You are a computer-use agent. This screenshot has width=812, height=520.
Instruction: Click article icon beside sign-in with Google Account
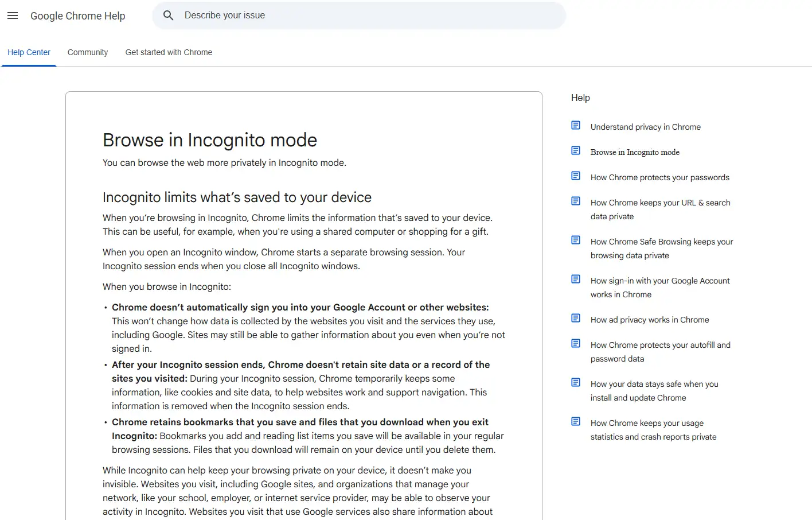click(576, 279)
